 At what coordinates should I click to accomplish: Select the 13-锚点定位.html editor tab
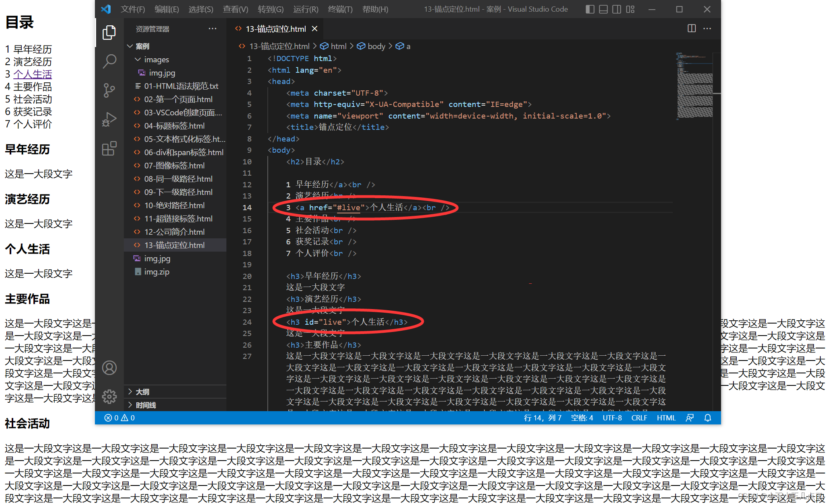[x=275, y=29]
